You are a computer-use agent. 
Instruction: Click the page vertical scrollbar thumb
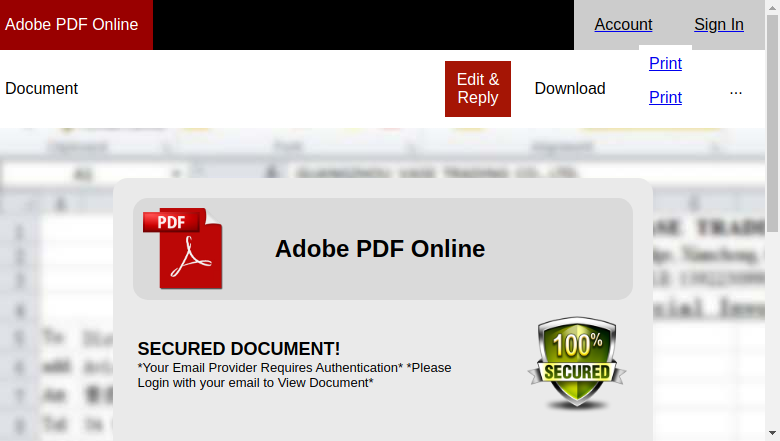click(773, 124)
